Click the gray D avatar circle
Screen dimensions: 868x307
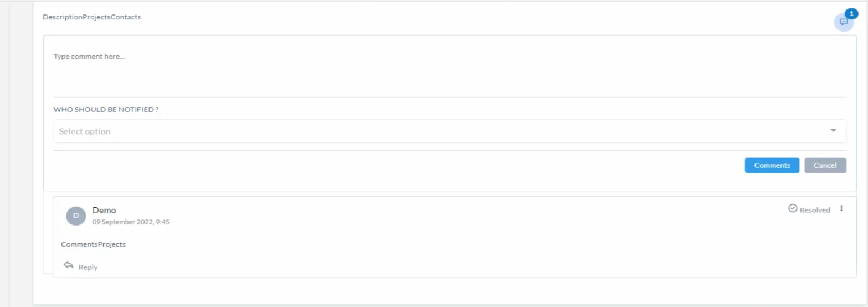coord(76,216)
